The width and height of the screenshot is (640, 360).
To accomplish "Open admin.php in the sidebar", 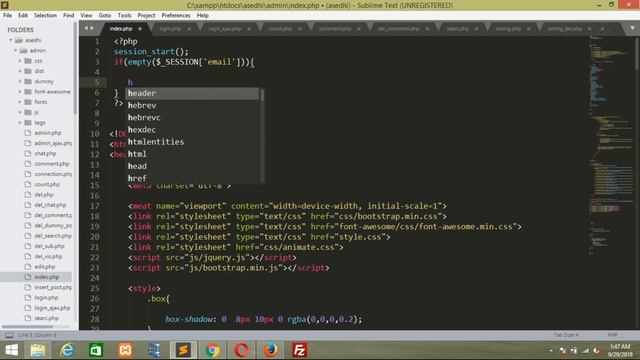I will [x=48, y=133].
